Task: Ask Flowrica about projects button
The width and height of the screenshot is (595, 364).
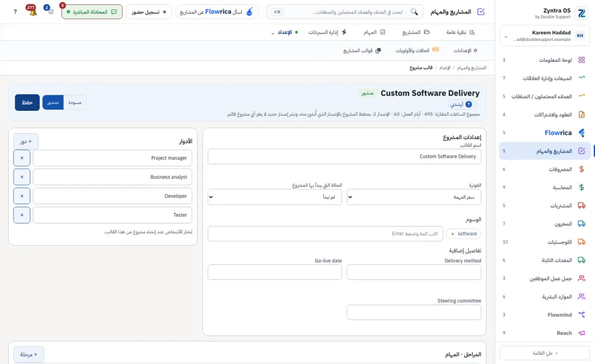Action: [217, 12]
